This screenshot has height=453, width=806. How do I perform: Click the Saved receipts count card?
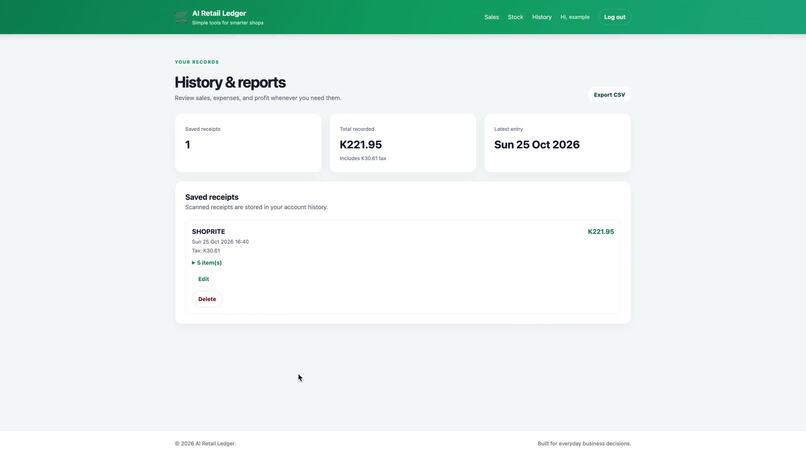coord(248,143)
